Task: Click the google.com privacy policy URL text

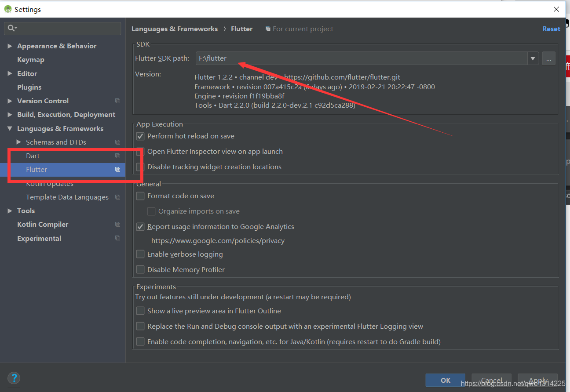Action: click(x=218, y=241)
